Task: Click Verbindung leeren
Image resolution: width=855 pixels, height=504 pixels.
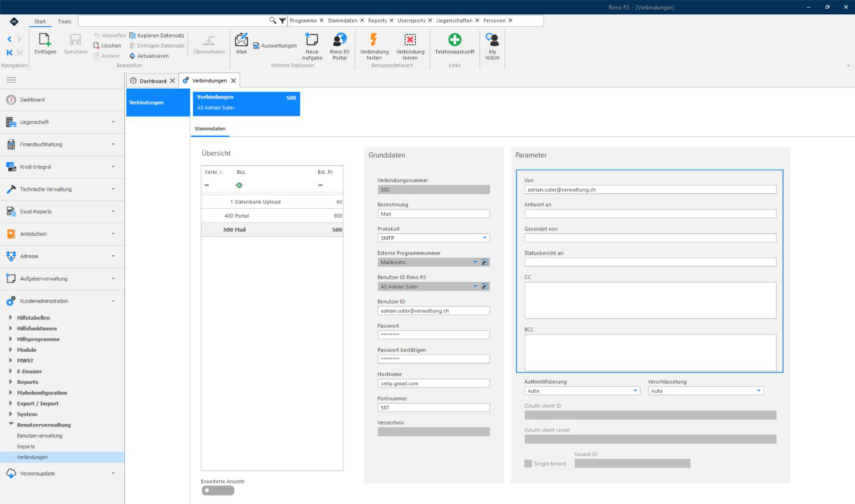Action: pyautogui.click(x=410, y=46)
